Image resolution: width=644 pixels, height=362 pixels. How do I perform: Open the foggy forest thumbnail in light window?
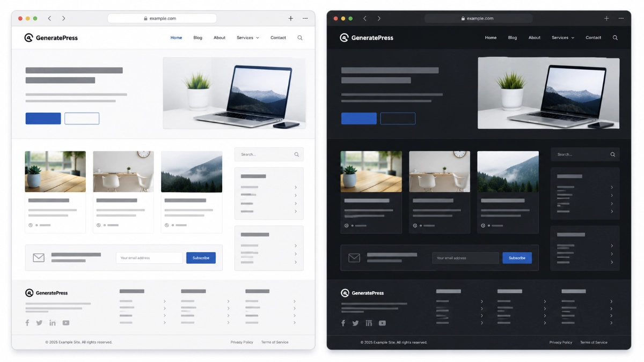pos(192,172)
